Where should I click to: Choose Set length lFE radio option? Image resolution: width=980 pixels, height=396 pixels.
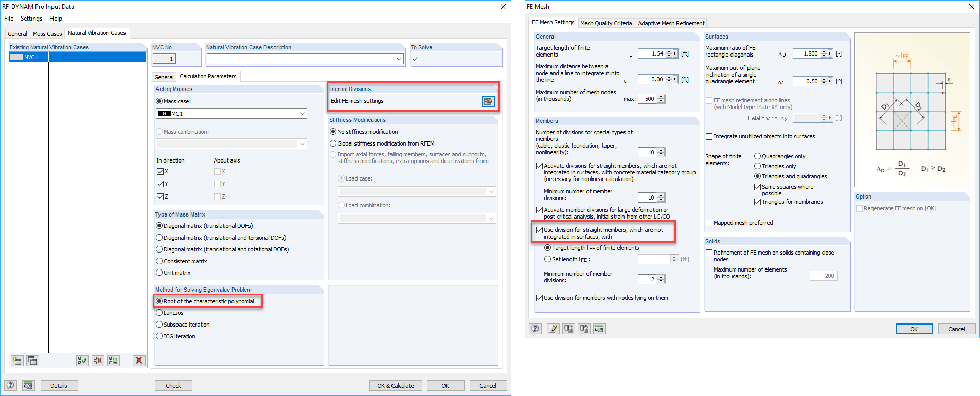(x=567, y=259)
